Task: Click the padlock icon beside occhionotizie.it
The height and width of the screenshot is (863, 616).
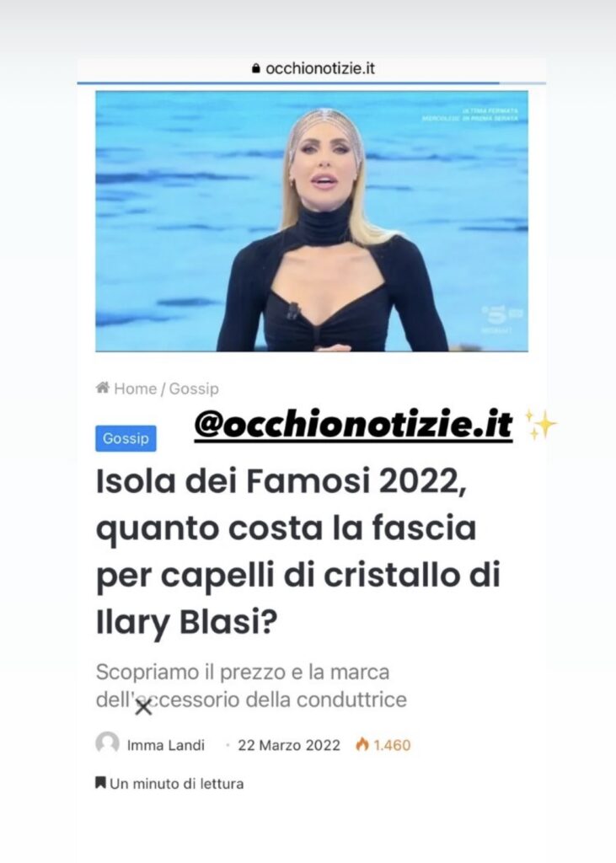Action: point(254,69)
